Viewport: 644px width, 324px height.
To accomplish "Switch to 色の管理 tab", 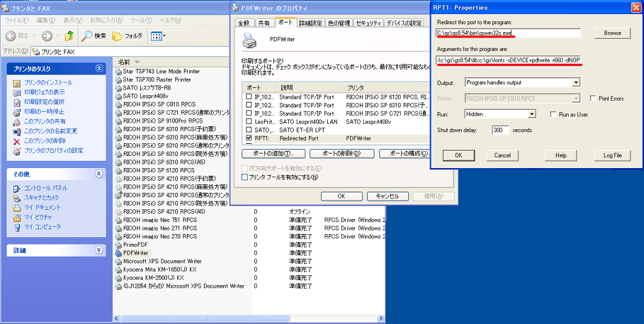I will 339,24.
